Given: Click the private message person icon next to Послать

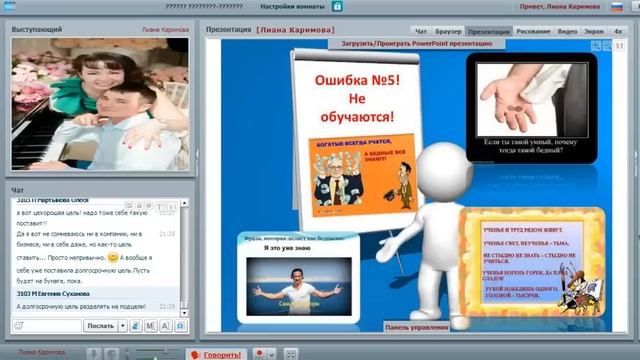Looking at the screenshot, I should (x=136, y=326).
